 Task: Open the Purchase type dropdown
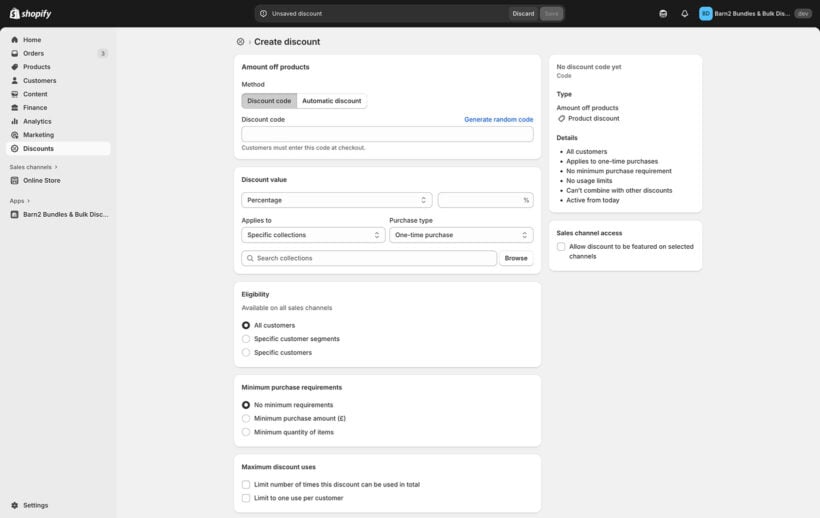click(x=461, y=235)
